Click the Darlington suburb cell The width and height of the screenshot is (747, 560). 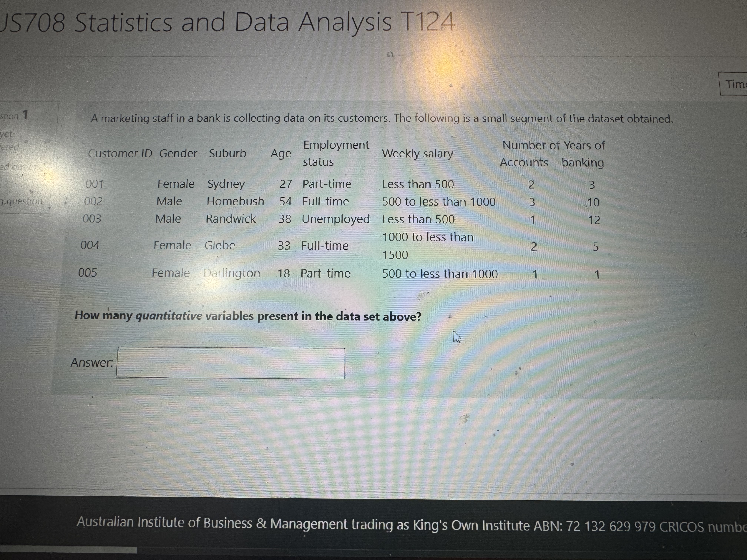(x=232, y=273)
